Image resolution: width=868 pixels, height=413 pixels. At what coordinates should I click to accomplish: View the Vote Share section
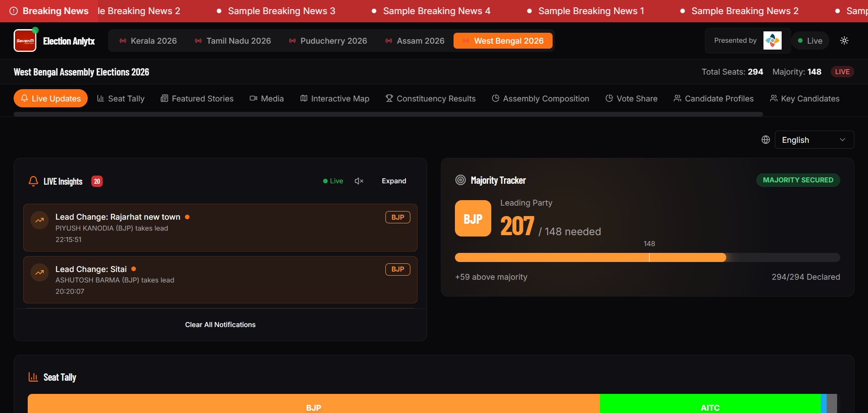(x=632, y=98)
